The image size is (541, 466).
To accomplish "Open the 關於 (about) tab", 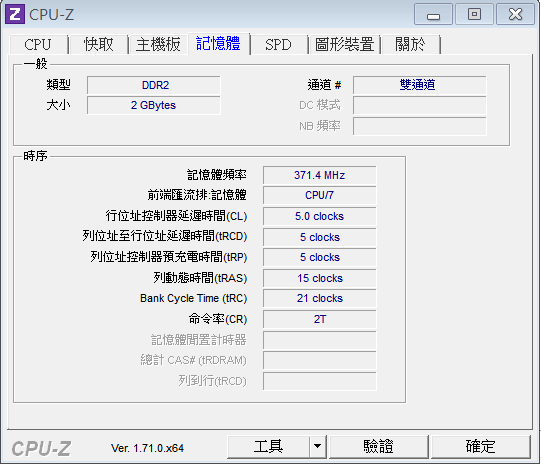I will tap(410, 44).
